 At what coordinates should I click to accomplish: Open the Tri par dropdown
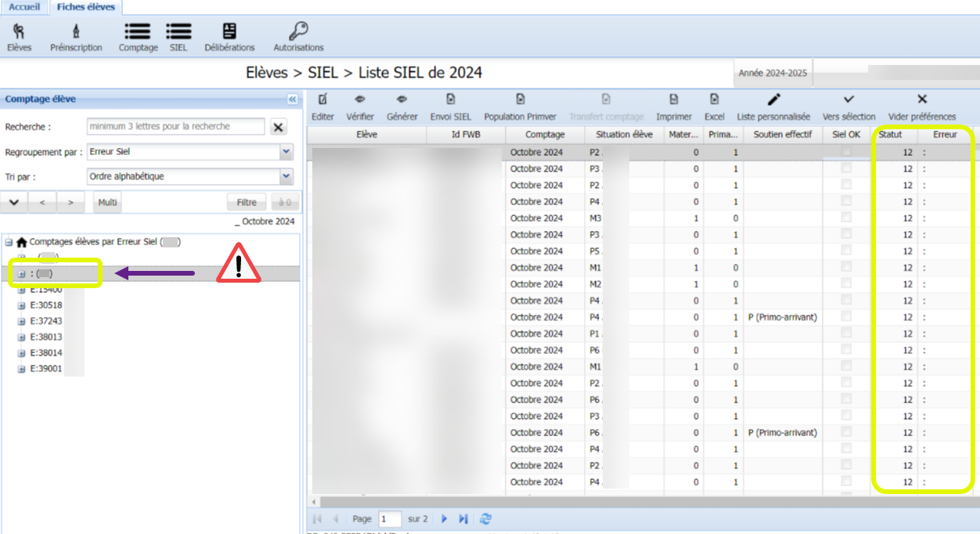pos(286,177)
